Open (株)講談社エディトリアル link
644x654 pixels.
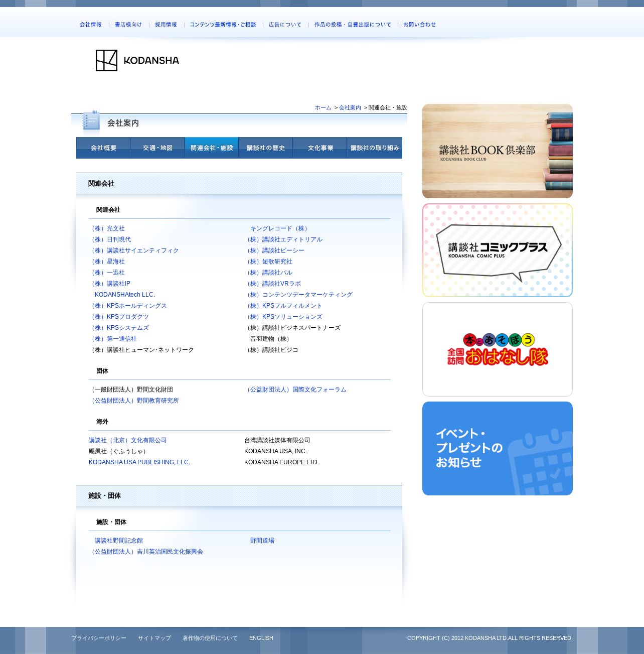point(283,239)
